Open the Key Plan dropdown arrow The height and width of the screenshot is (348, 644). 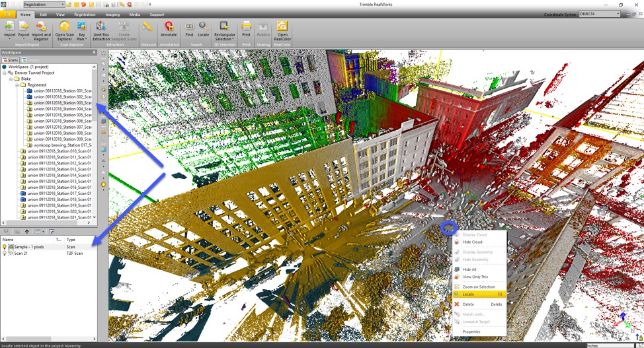(85, 39)
